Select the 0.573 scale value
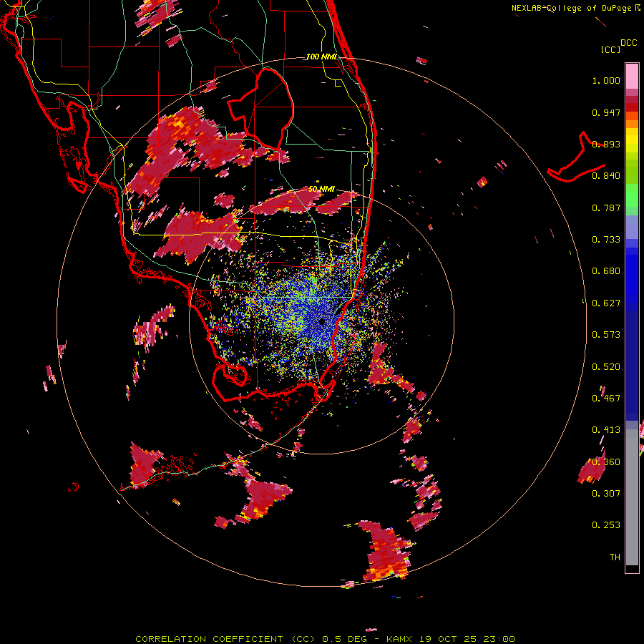The height and width of the screenshot is (644, 644). 606,335
